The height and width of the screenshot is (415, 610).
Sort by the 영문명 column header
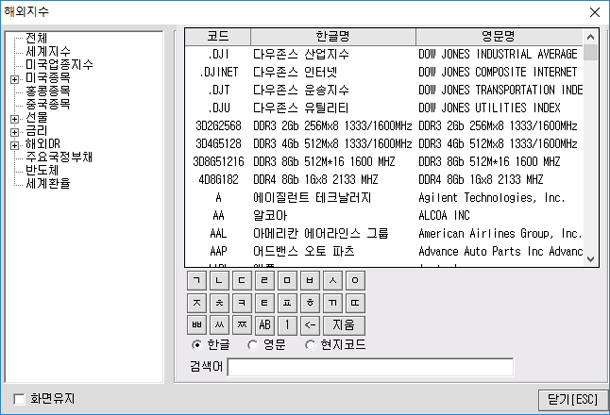pyautogui.click(x=499, y=37)
